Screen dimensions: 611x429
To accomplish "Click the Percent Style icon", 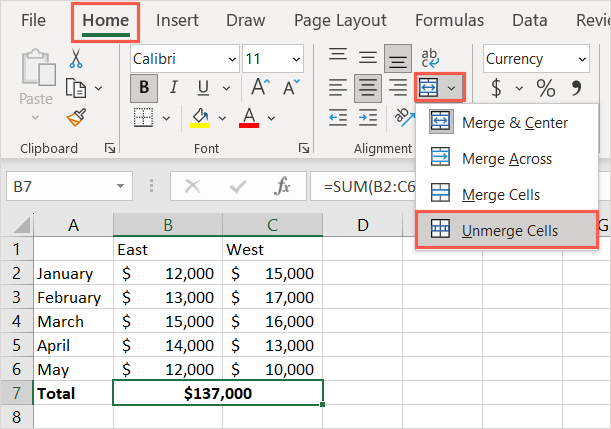I will tap(546, 88).
